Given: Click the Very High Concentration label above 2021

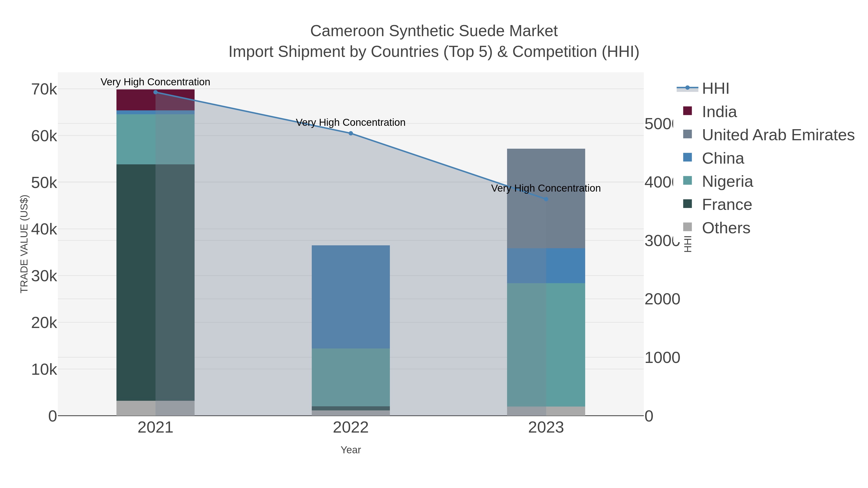Looking at the screenshot, I should click(x=155, y=82).
